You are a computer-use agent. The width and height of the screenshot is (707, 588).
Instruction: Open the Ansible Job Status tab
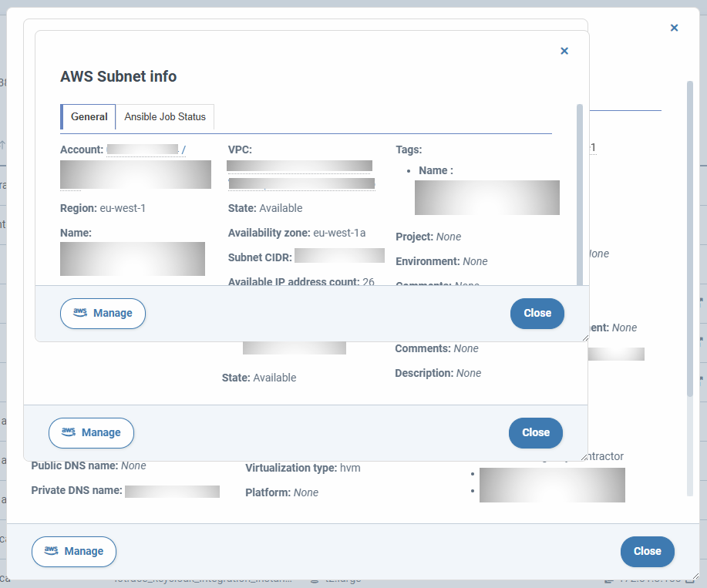pos(165,116)
